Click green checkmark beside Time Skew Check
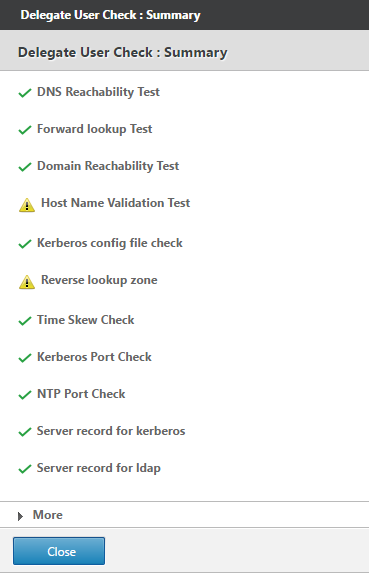 [x=25, y=321]
